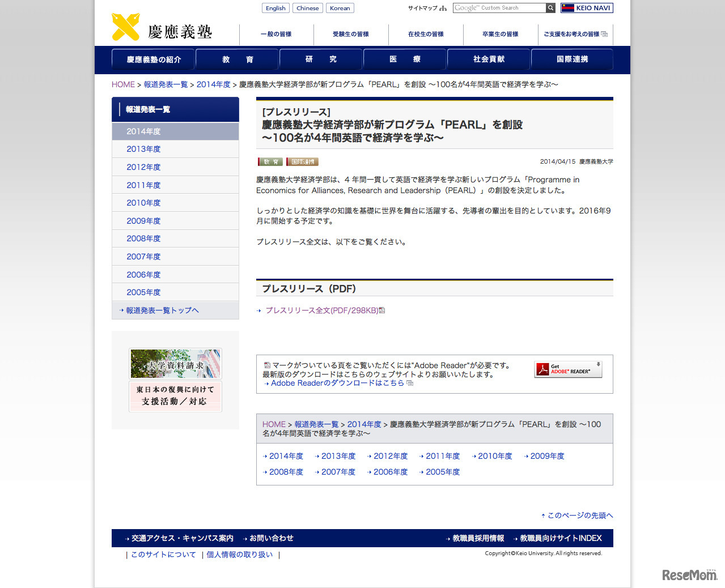Open the 研究 navigation tab

(x=320, y=59)
